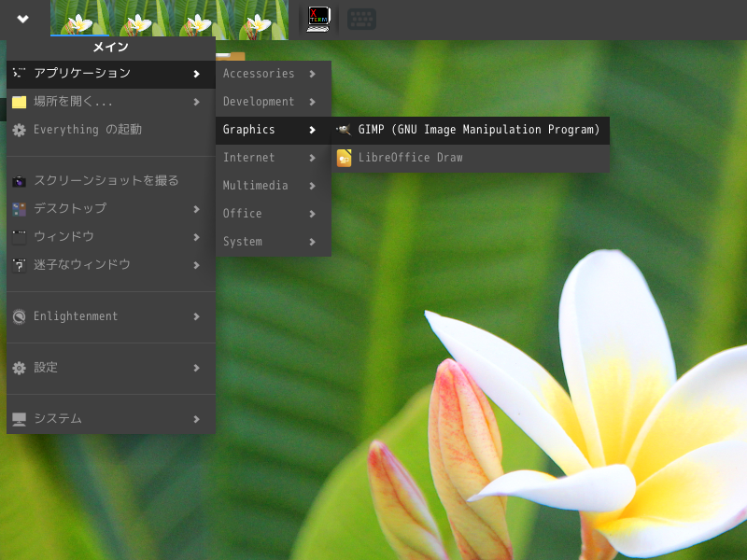Click the Enlightenment logo icon
The width and height of the screenshot is (747, 560).
tap(19, 316)
